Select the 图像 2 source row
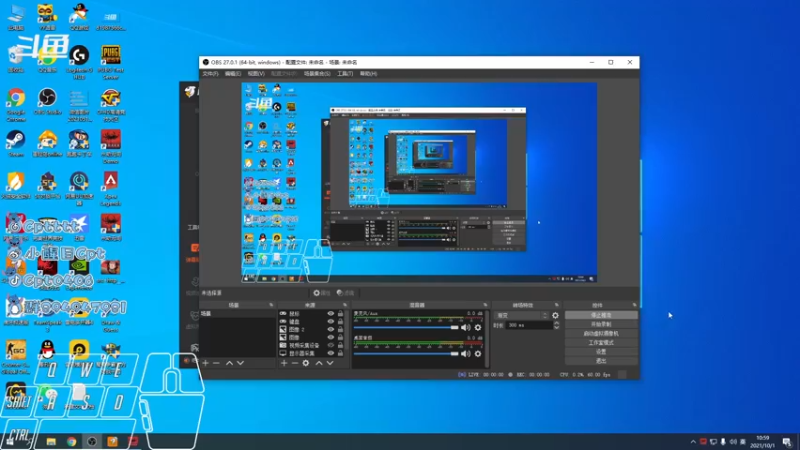This screenshot has height=450, width=800. [313, 330]
